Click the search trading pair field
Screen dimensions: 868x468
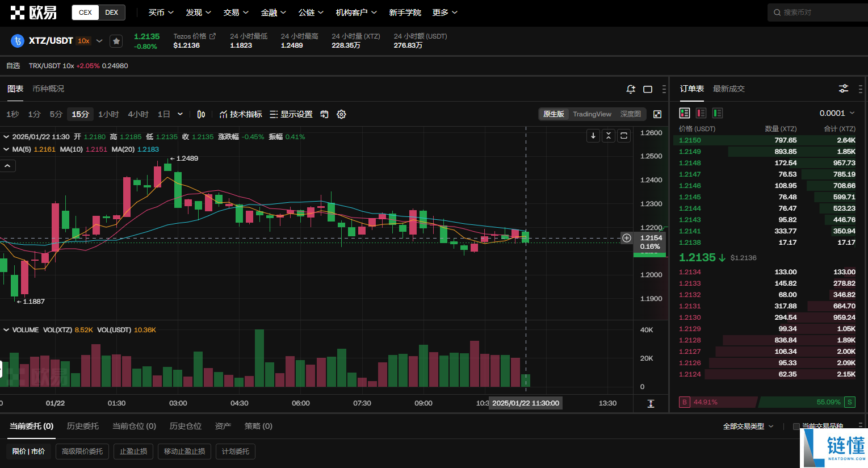(x=817, y=12)
